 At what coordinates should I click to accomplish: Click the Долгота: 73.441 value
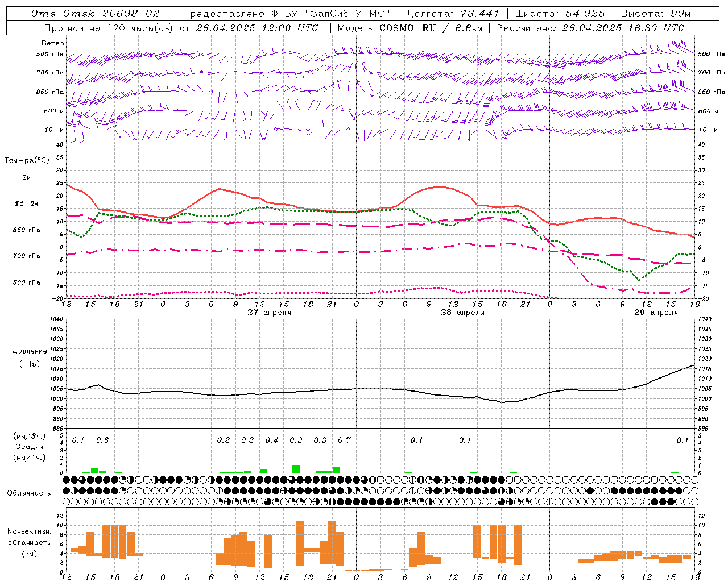point(452,13)
